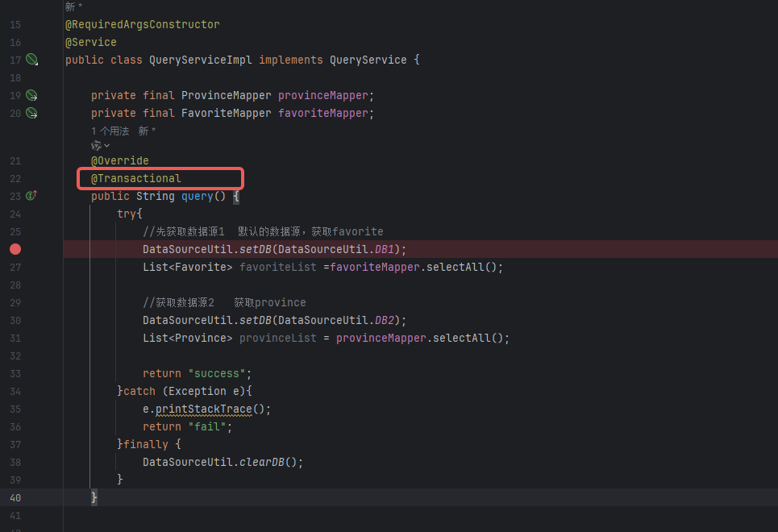778x532 pixels.
Task: Click the @Service annotation
Action: point(90,42)
